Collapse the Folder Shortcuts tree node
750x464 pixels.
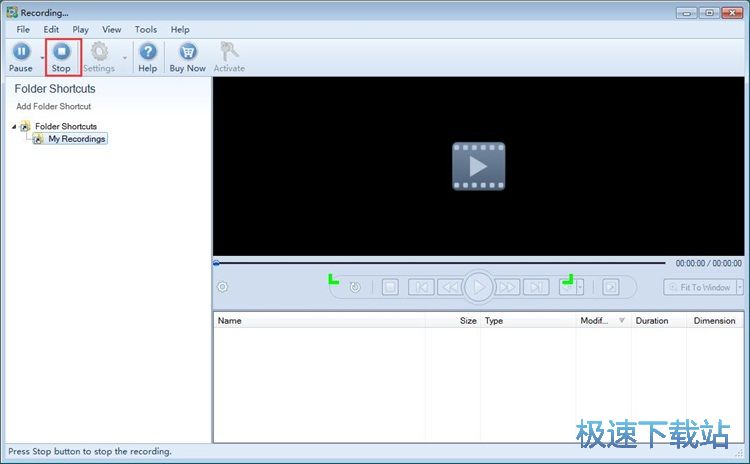[14, 127]
